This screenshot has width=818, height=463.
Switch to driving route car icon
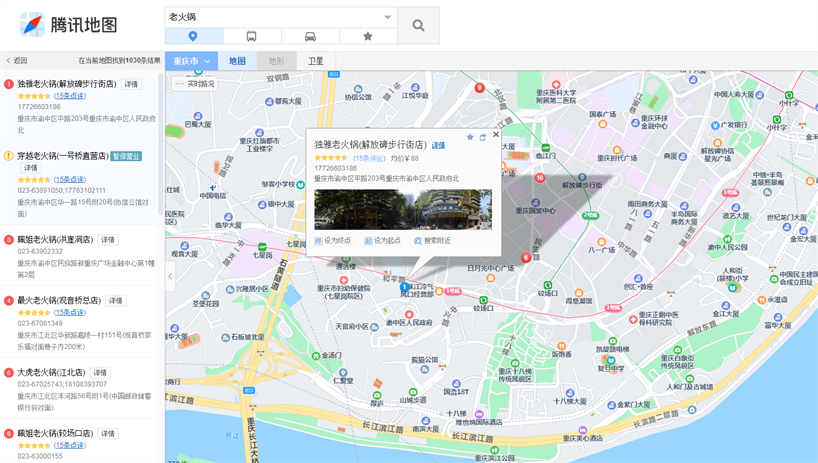310,36
